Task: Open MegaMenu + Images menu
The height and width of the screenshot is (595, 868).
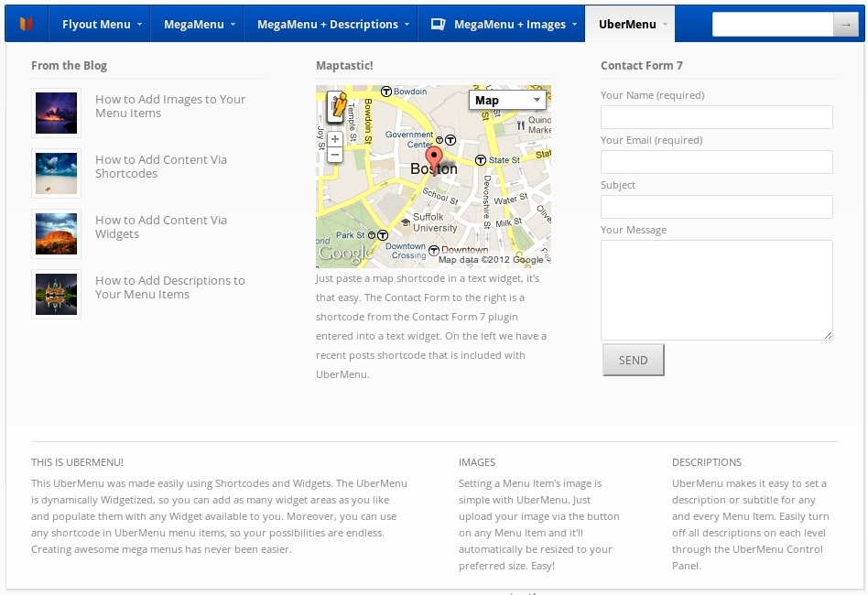Action: (504, 24)
